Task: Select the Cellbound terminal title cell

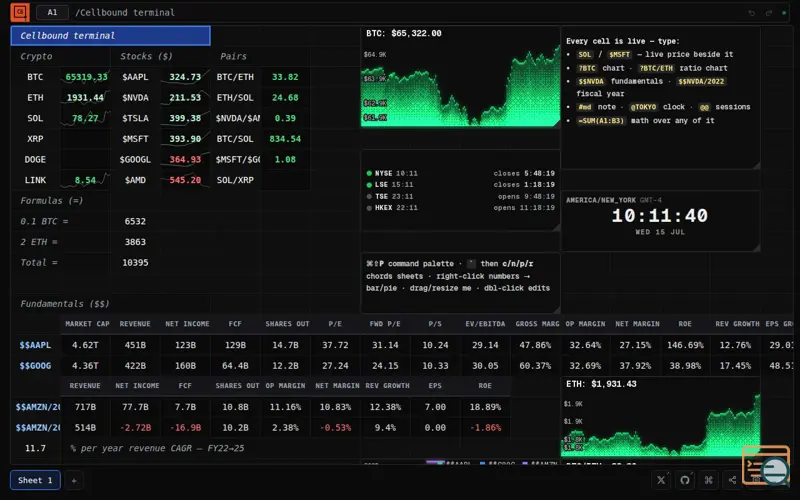Action: (111, 36)
